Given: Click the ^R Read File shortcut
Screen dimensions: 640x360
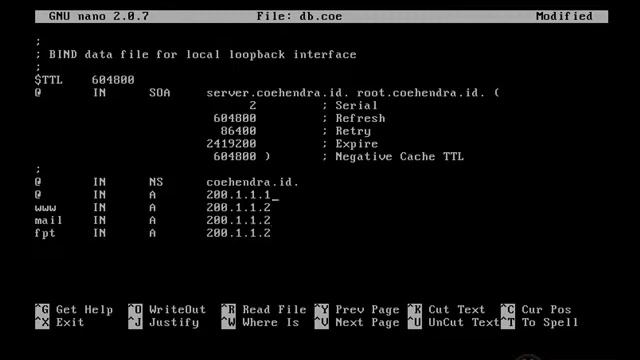Looking at the screenshot, I should 264,310.
